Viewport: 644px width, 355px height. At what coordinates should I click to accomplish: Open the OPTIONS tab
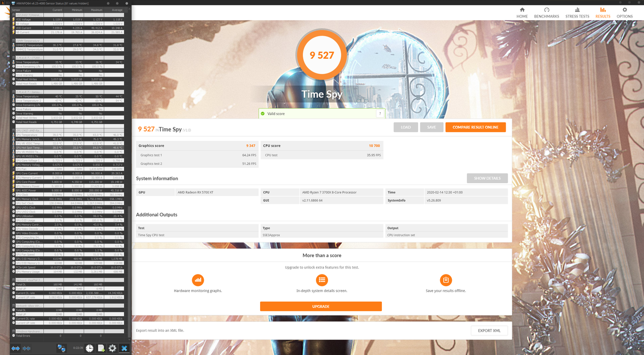click(625, 13)
